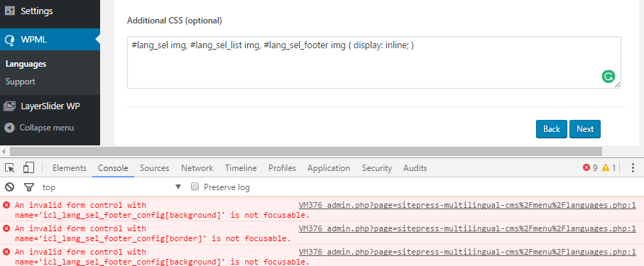Open the console filter funnel icon

tap(28, 187)
